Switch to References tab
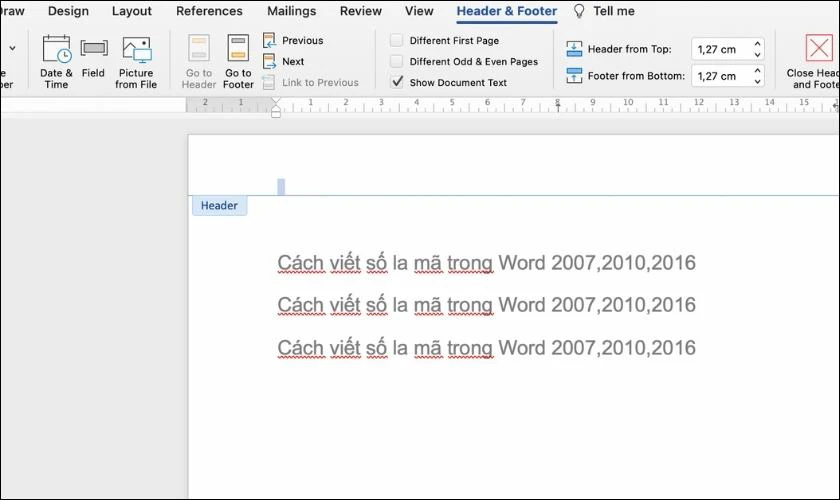Screen dimensions: 840x500 (209, 11)
